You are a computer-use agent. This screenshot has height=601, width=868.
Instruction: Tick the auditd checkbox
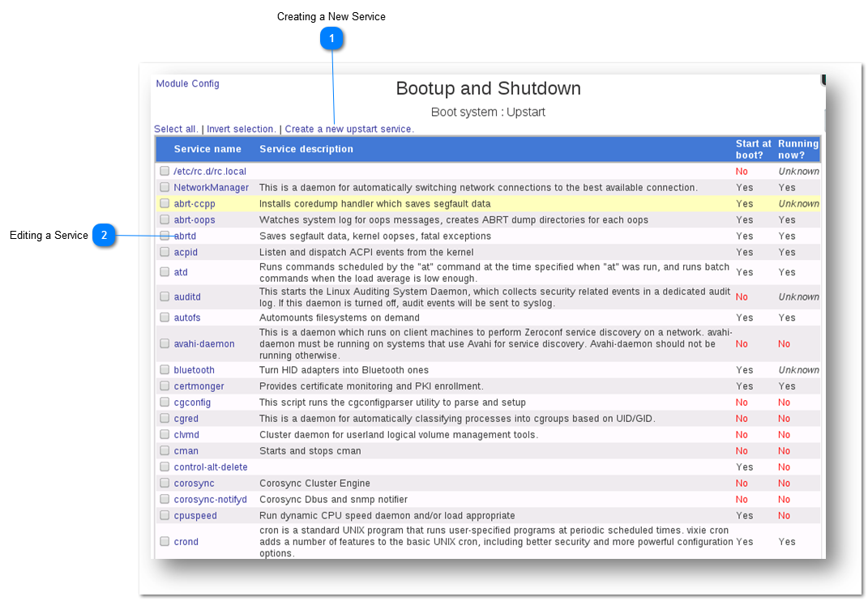(x=165, y=296)
